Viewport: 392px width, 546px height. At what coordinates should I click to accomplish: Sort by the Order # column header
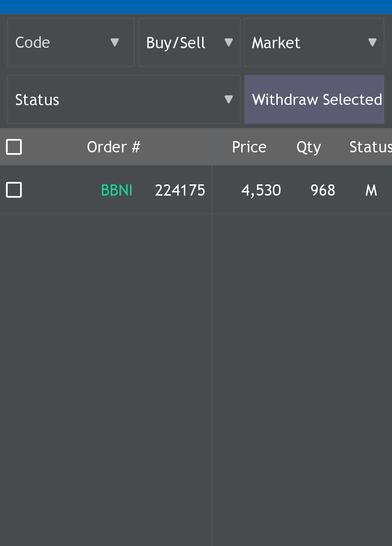tap(114, 147)
